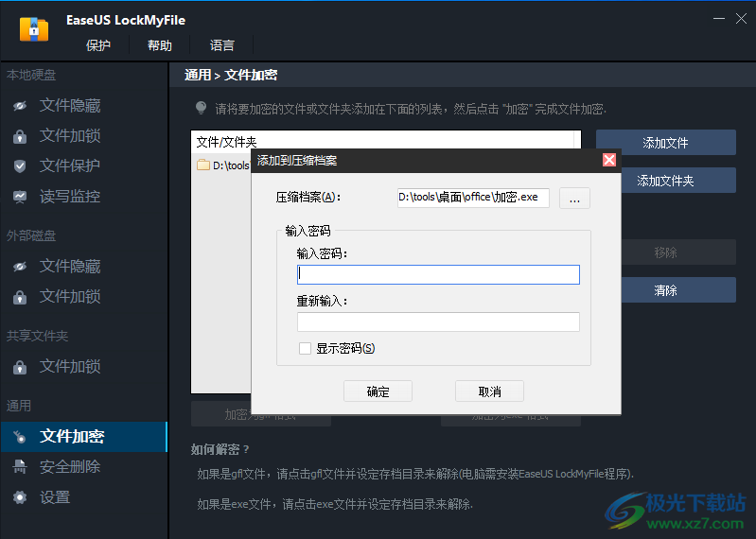This screenshot has width=756, height=539.
Task: Click the 本地硬盘 section label
Action: click(31, 75)
